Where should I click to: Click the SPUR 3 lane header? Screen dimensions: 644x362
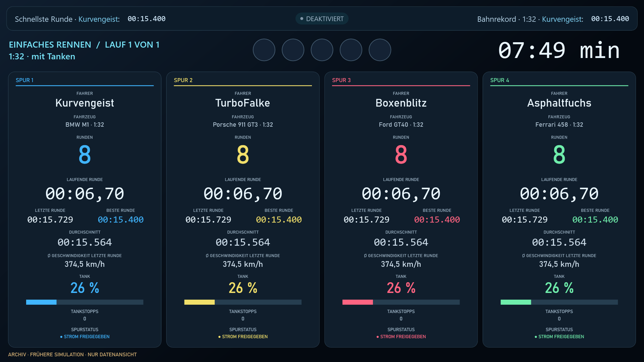click(341, 80)
